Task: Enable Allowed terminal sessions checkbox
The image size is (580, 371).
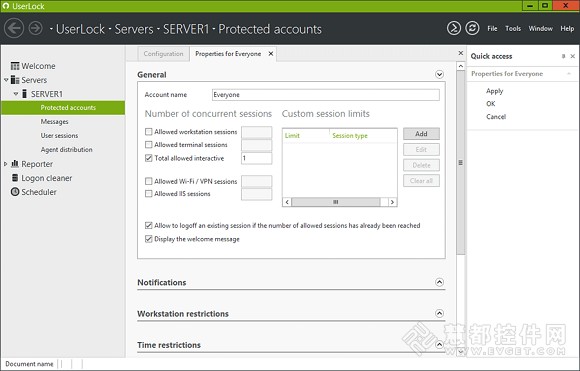Action: pos(149,145)
